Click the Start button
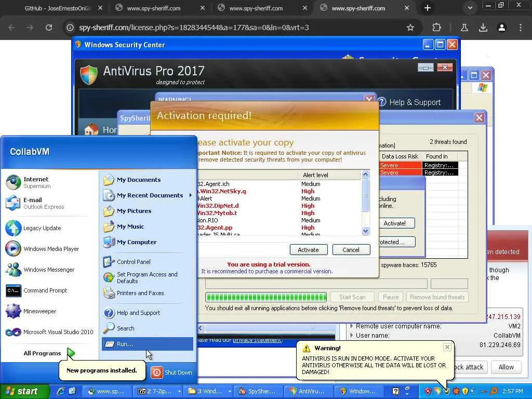 tap(24, 391)
